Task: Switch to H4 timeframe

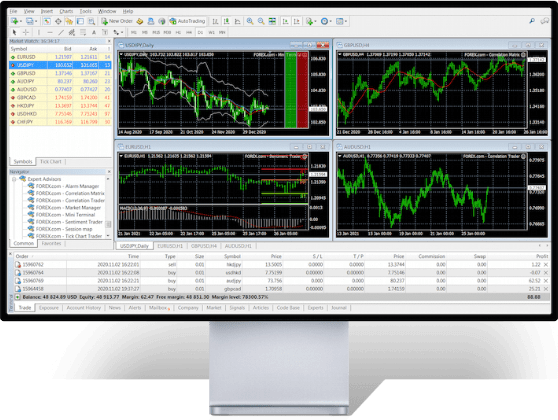Action: 189,32
